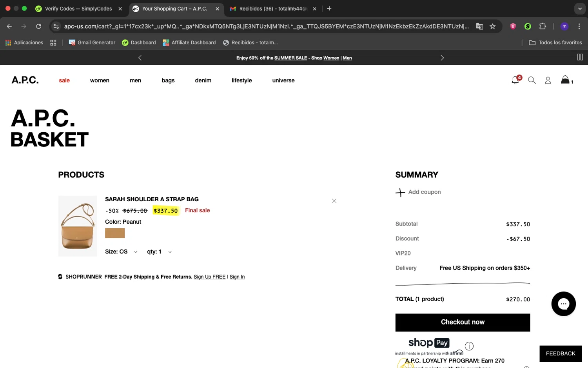Open Affiliate Dashboard bookmark
The width and height of the screenshot is (588, 368).
point(189,42)
